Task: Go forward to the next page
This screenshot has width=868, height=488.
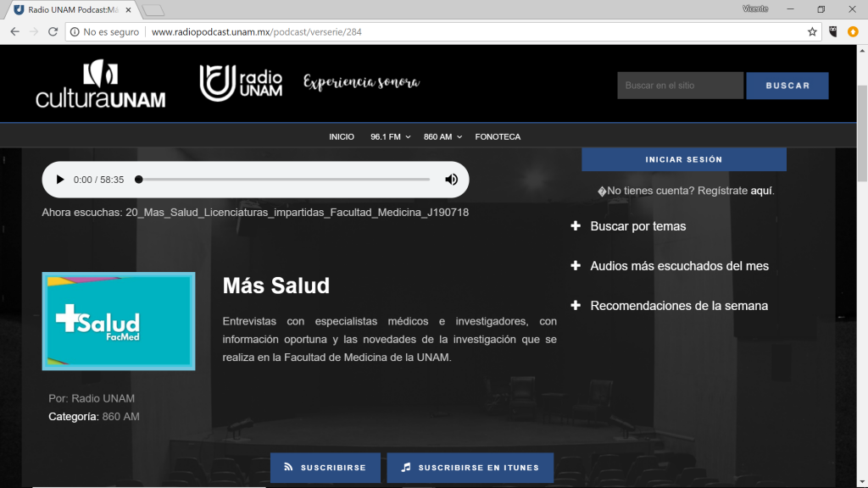Action: [x=34, y=31]
